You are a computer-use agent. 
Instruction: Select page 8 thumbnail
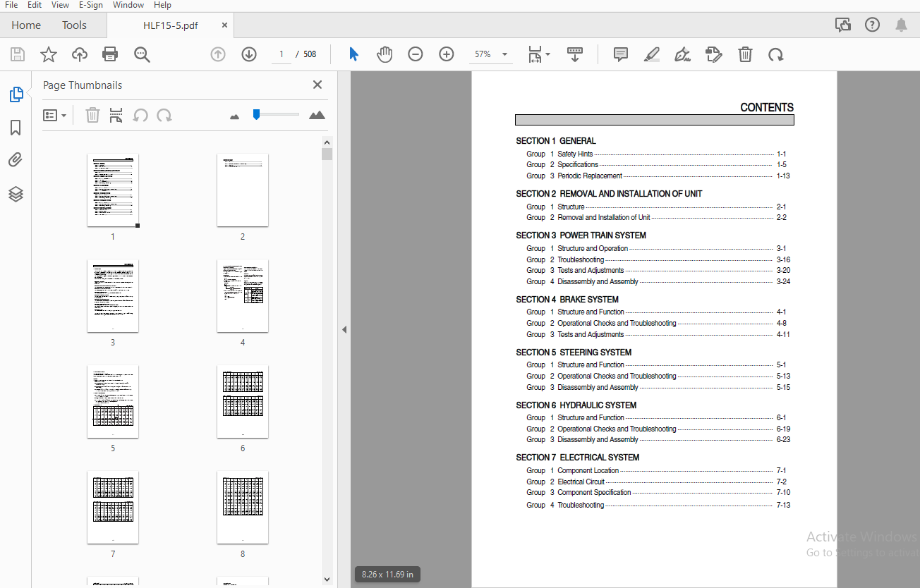click(243, 507)
